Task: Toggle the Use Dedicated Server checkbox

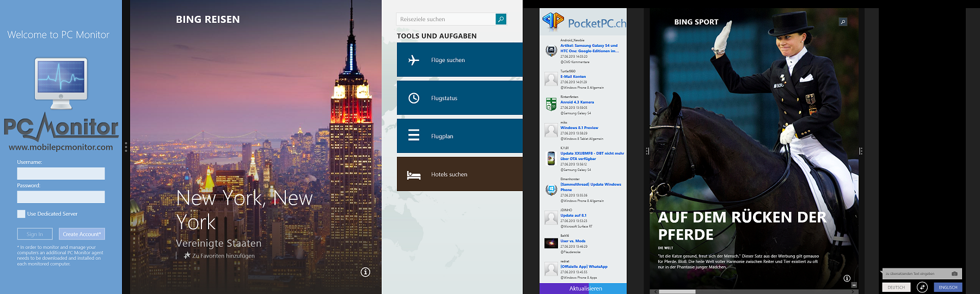Action: [21, 214]
